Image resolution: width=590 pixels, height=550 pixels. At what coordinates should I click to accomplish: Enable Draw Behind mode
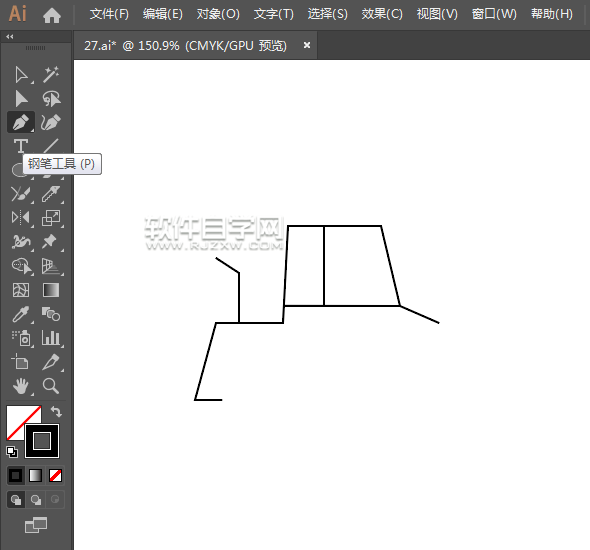click(36, 500)
